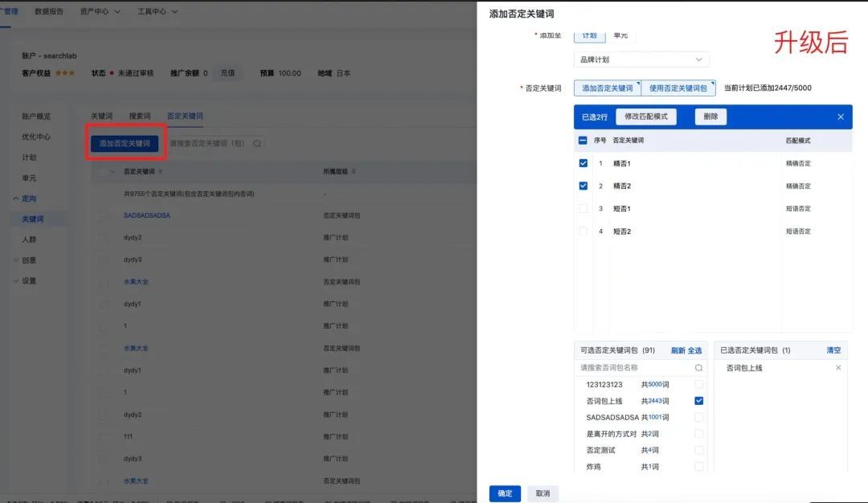Open the 品牌计划 plan dropdown
Image resolution: width=868 pixels, height=503 pixels.
(641, 59)
